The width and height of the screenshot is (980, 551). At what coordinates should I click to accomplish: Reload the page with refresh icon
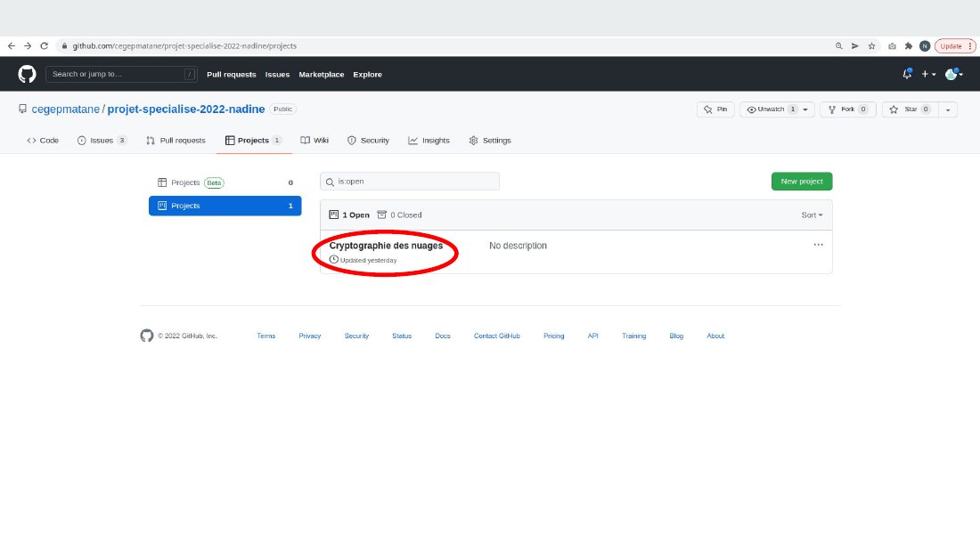click(x=44, y=45)
